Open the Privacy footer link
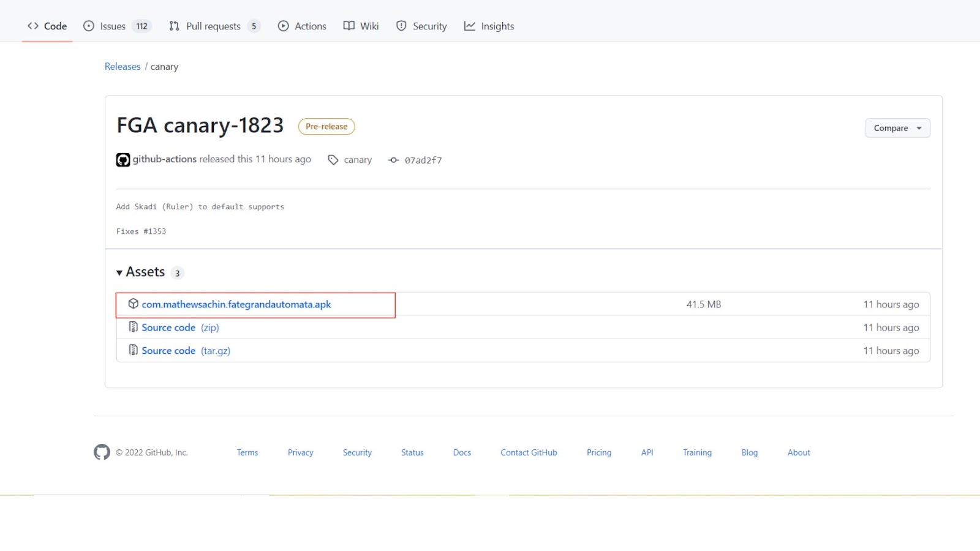Screen dimensions: 980x551 (301, 452)
